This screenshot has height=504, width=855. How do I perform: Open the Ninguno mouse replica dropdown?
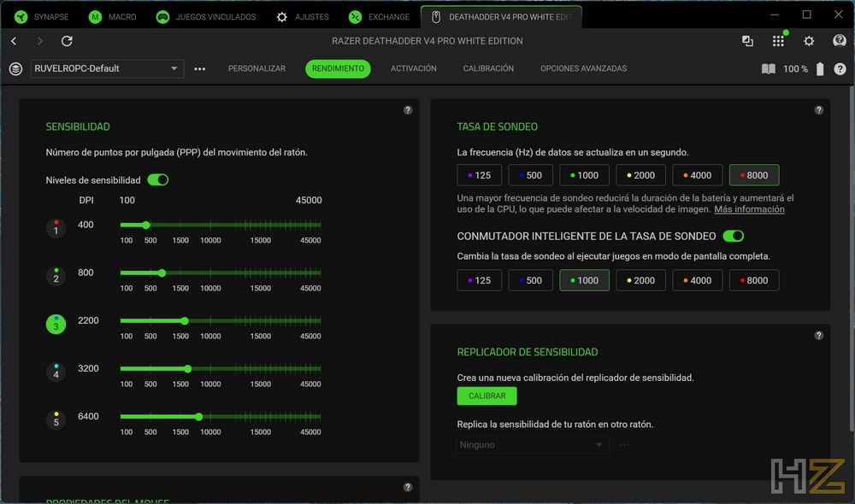[532, 444]
